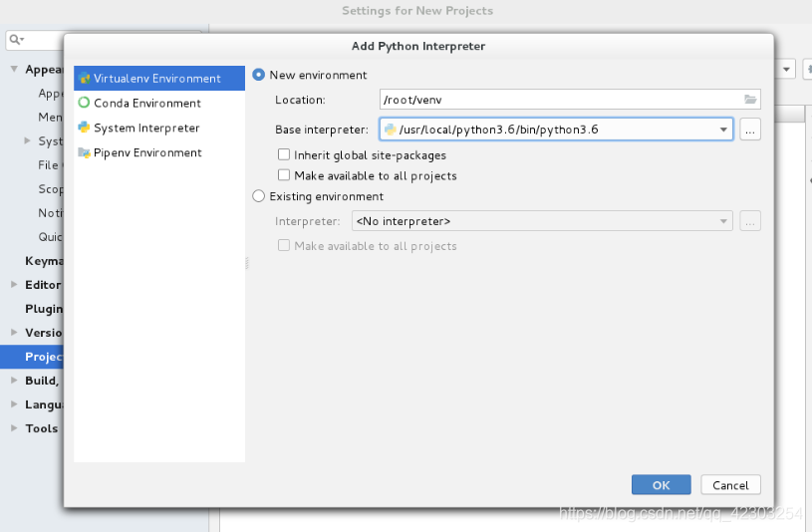Click the System Interpreter Python icon
This screenshot has width=812, height=532.
click(x=84, y=128)
